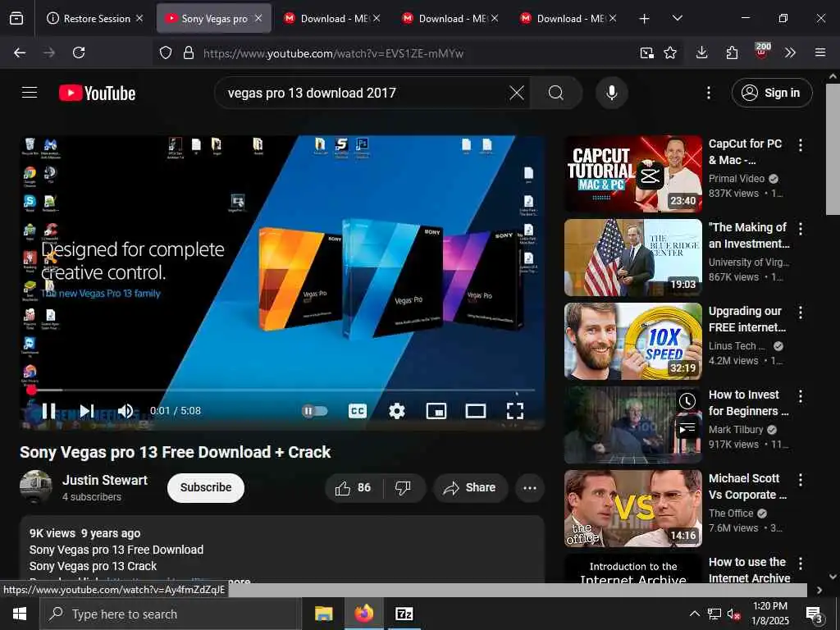840x630 pixels.
Task: Open "Upgrading our FREE internet" video title
Action: tap(747, 319)
